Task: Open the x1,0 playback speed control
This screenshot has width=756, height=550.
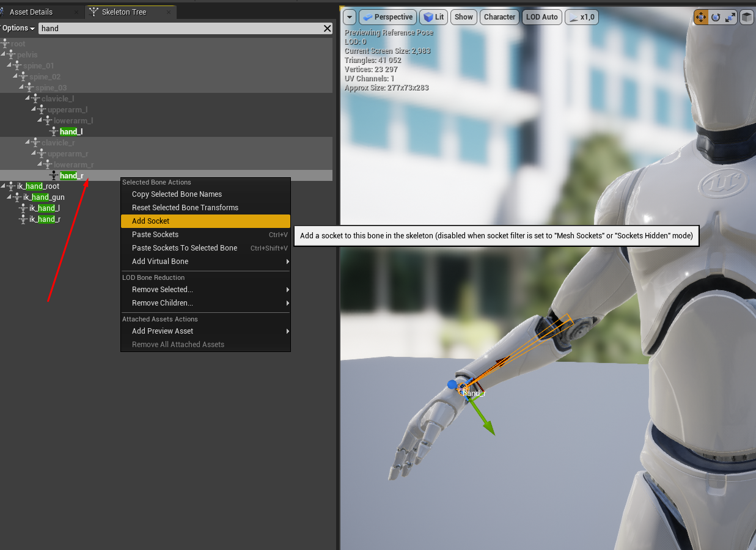Action: click(581, 16)
